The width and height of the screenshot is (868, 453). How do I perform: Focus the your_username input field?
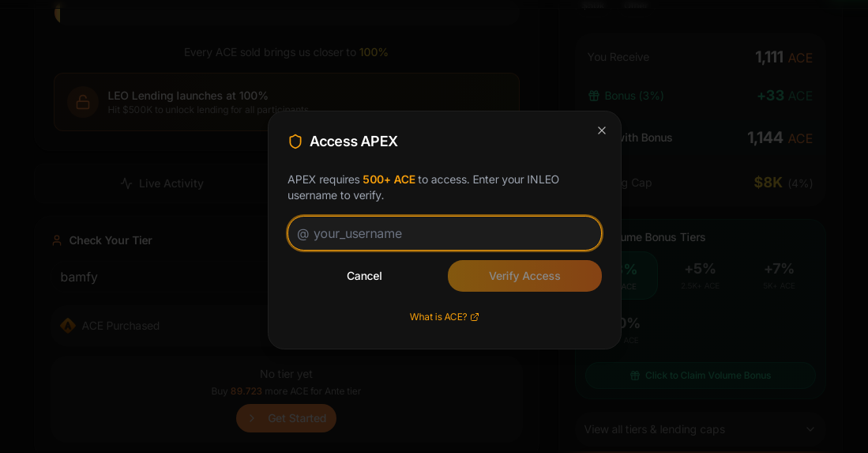pos(454,234)
